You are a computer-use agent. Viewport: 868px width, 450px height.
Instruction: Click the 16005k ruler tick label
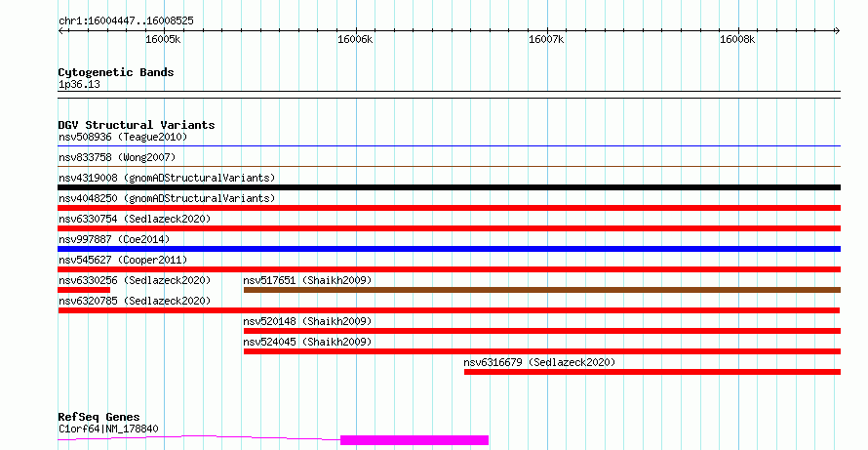163,39
